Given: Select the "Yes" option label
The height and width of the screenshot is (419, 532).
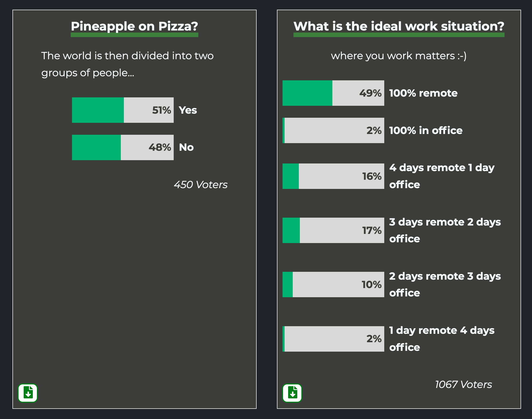Looking at the screenshot, I should coord(188,110).
